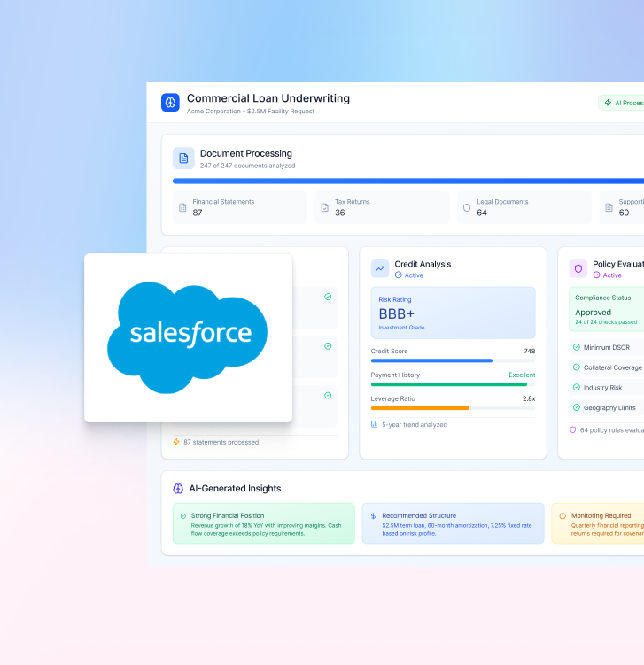The image size is (644, 665).
Task: Click the blue Credit Score progress bar
Action: pos(431,360)
